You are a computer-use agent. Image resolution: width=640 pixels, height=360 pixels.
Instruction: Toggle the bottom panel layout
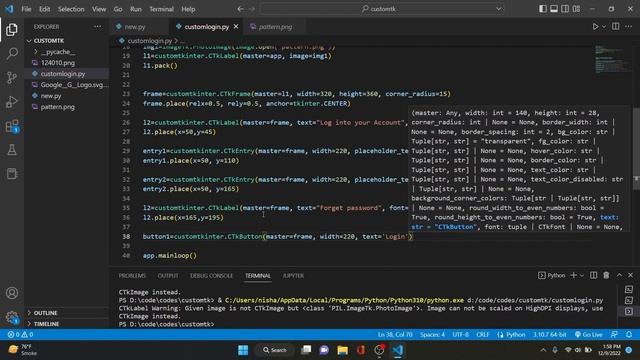pyautogui.click(x=554, y=9)
